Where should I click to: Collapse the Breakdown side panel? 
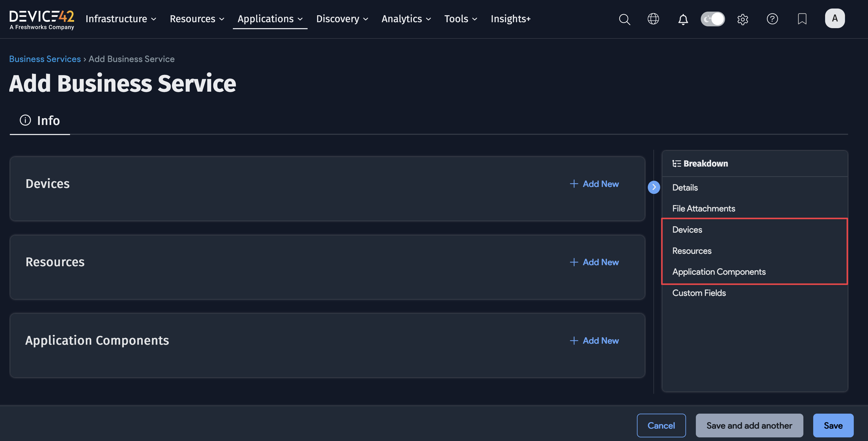pyautogui.click(x=654, y=187)
